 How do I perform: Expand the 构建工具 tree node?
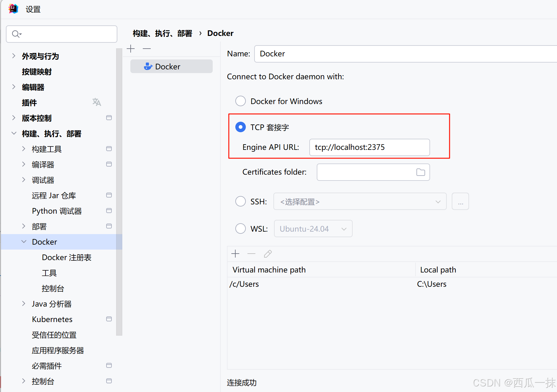pos(24,149)
